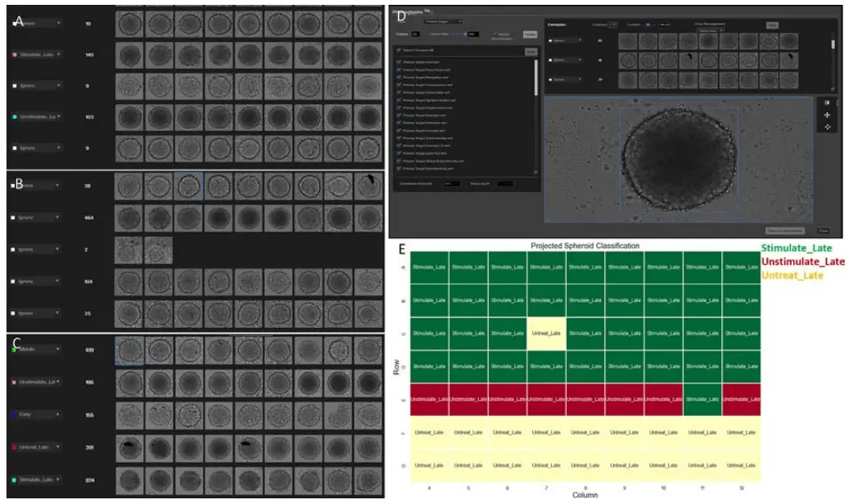Click pink color swatch next to Stimulate_Late in panel A

click(15, 56)
